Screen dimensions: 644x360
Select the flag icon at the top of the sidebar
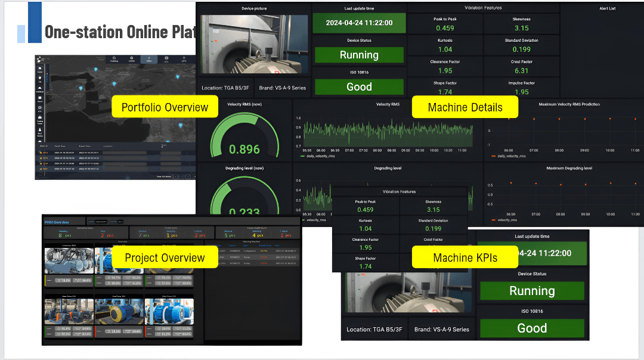[39, 68]
